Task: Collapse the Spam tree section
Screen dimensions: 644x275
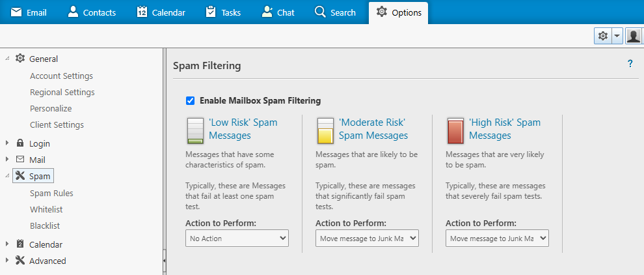Action: [7, 176]
